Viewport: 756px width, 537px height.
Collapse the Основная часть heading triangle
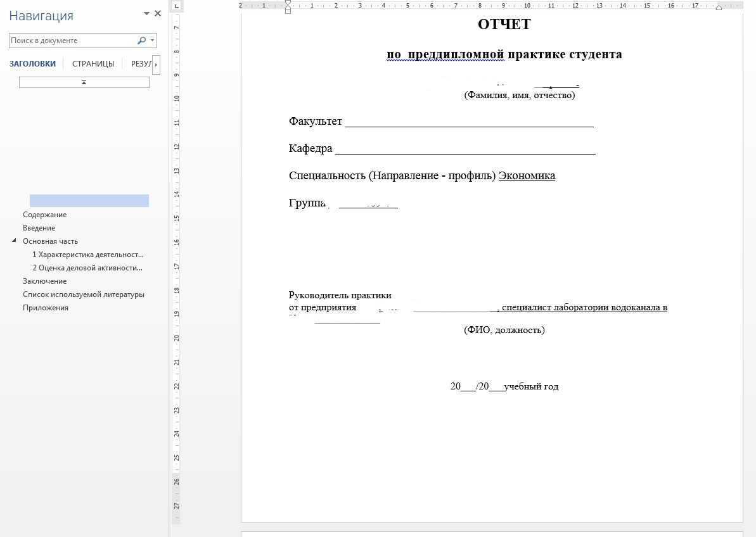click(14, 241)
